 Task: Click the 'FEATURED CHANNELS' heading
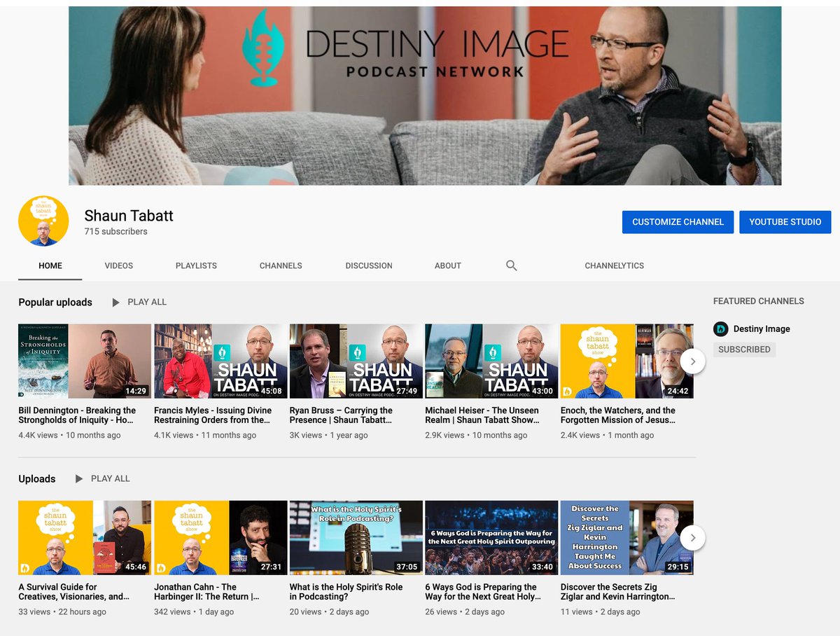(759, 301)
